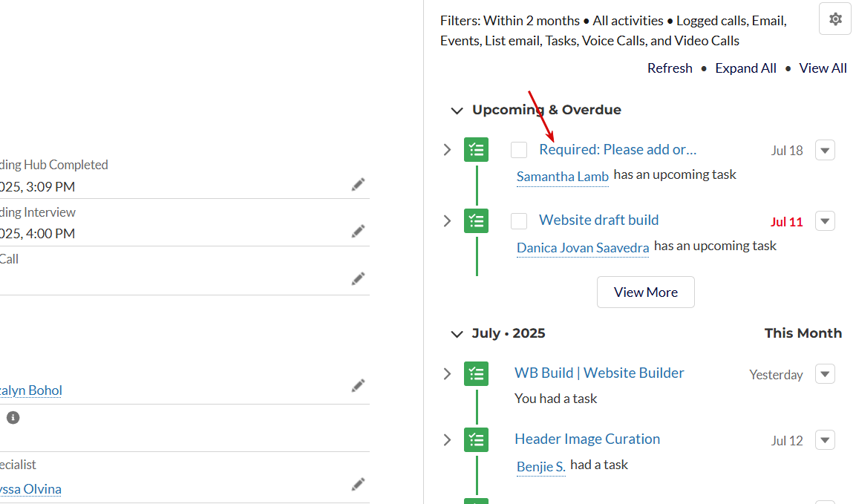Expand the Header Image Curation task row

pos(447,439)
